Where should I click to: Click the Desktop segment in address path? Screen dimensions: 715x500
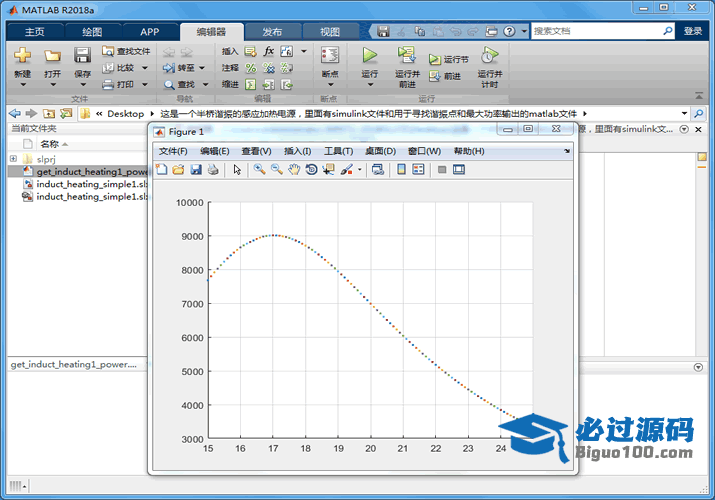click(x=125, y=113)
